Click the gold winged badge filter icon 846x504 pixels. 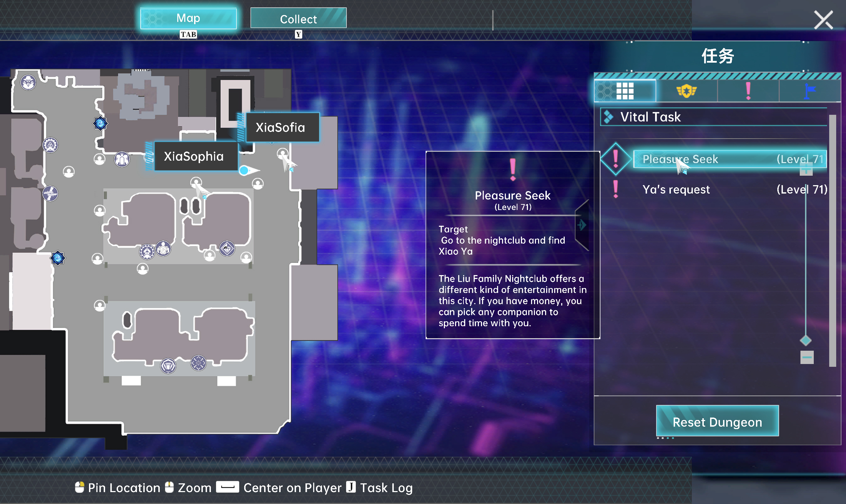[x=686, y=91]
